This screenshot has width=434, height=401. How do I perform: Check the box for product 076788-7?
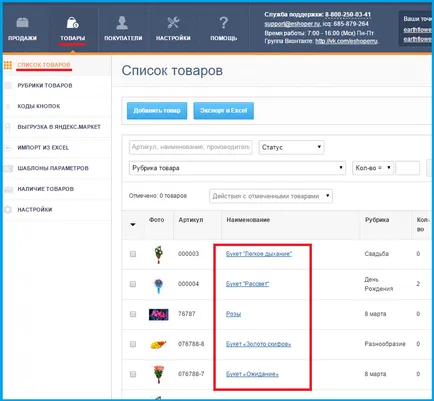pos(133,374)
